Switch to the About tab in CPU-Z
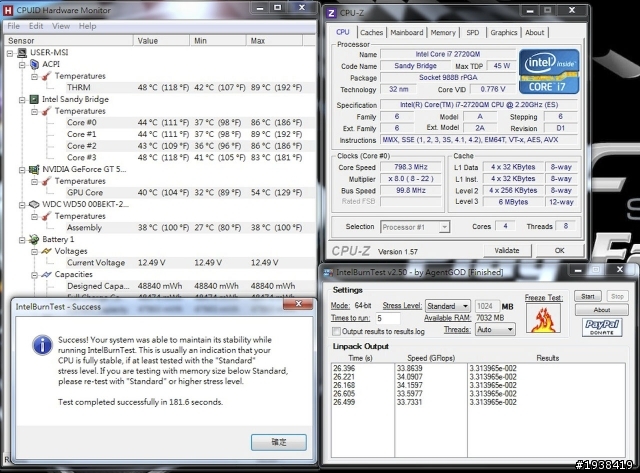640x473 pixels. click(x=534, y=33)
